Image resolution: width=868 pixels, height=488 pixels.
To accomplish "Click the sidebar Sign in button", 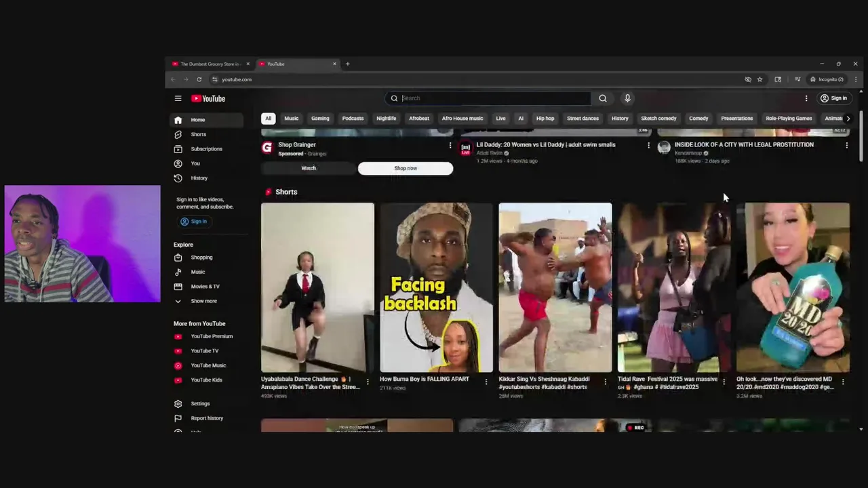I will point(194,222).
